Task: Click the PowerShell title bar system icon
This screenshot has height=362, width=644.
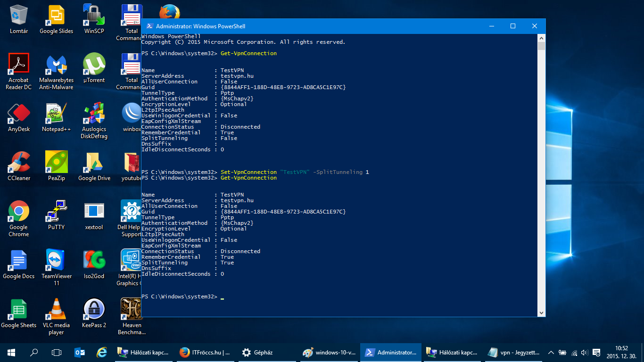Action: [149, 26]
